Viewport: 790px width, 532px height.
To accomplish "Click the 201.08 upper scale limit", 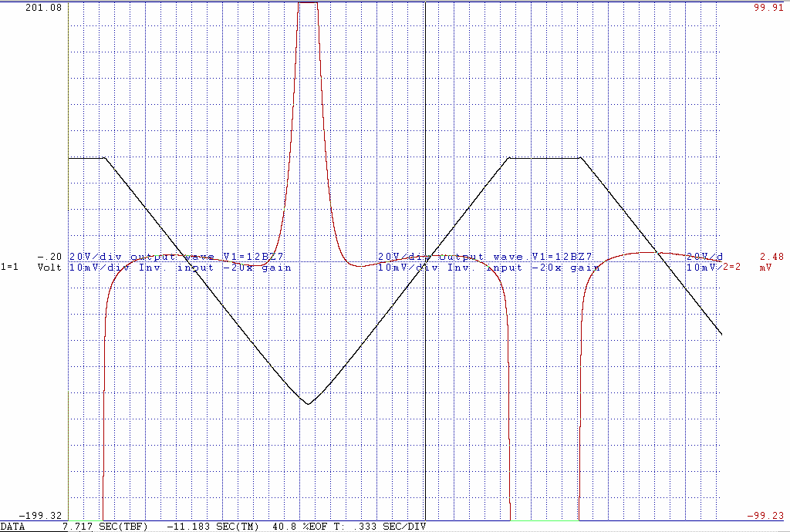I will tap(43, 8).
